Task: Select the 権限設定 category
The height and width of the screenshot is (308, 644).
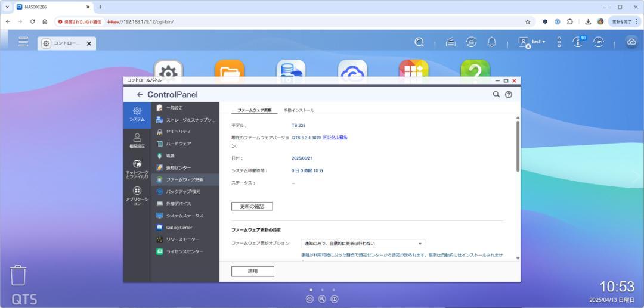Action: [137, 141]
